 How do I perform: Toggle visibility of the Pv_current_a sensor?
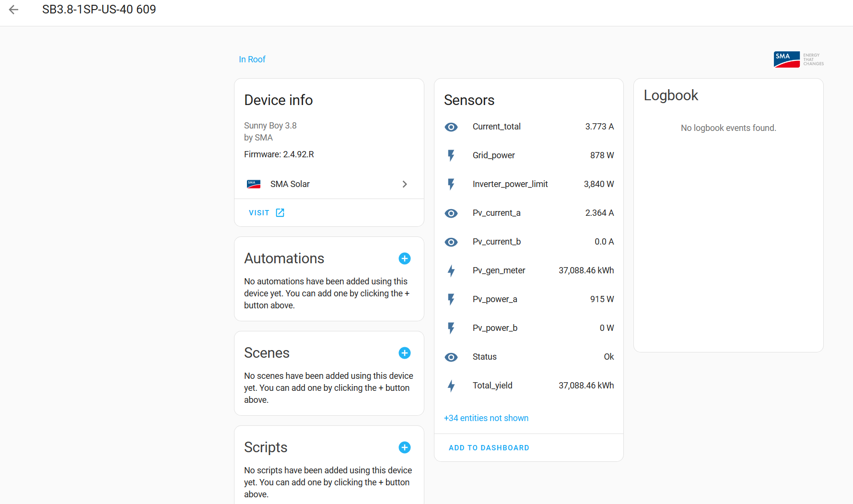(451, 213)
